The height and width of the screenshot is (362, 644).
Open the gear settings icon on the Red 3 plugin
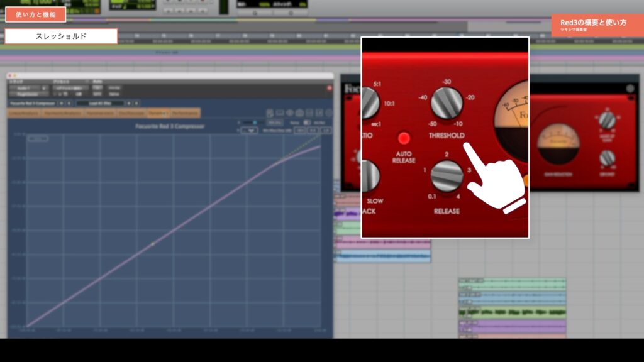click(630, 88)
